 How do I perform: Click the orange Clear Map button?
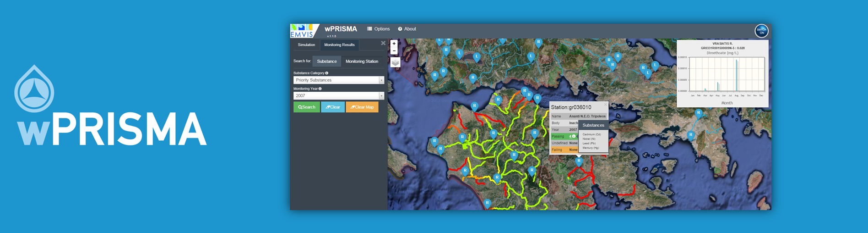(362, 107)
